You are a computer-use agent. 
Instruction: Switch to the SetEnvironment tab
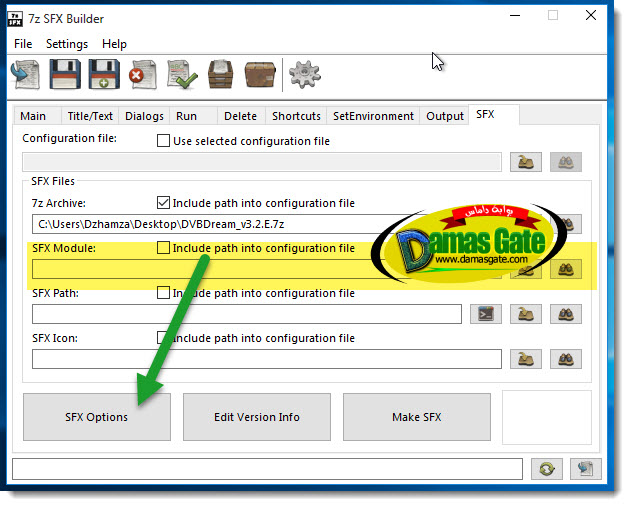(373, 116)
